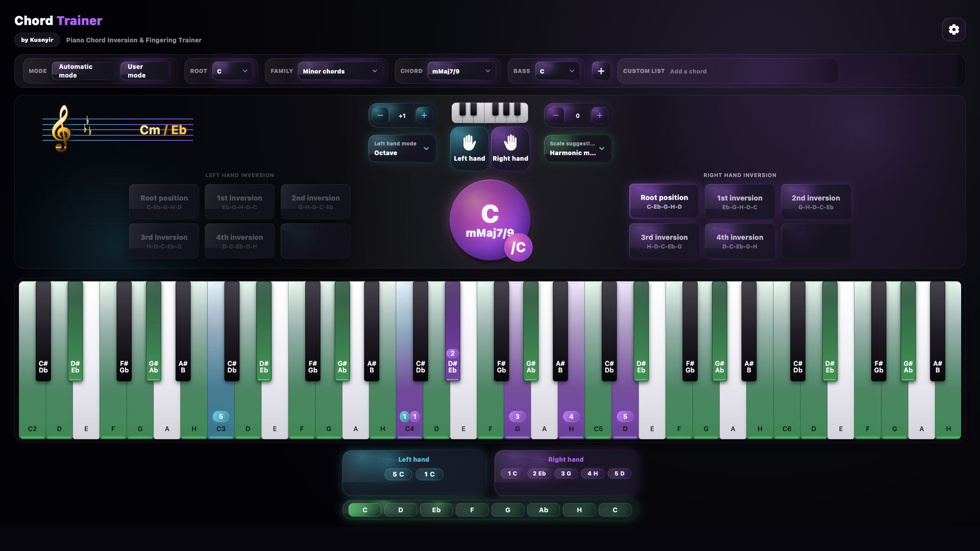The image size is (980, 551).
Task: Select right hand 2nd inversion
Action: coord(816,202)
